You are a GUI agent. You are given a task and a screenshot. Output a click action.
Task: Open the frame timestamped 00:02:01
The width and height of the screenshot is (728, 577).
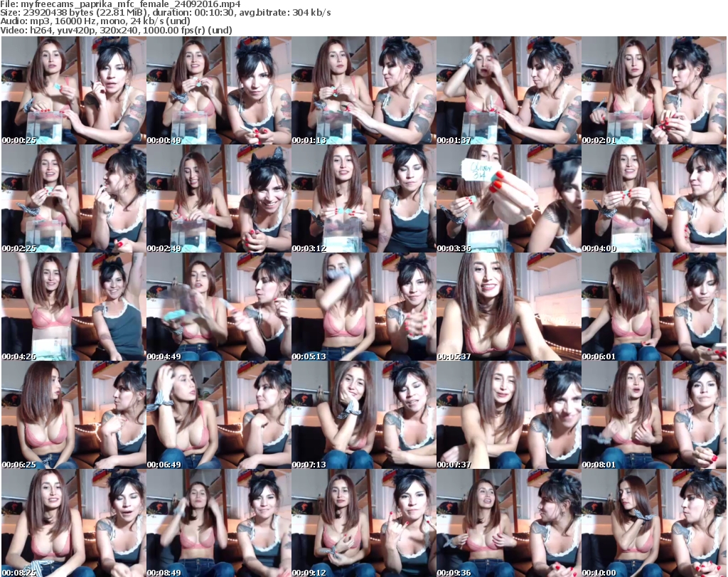coord(654,90)
